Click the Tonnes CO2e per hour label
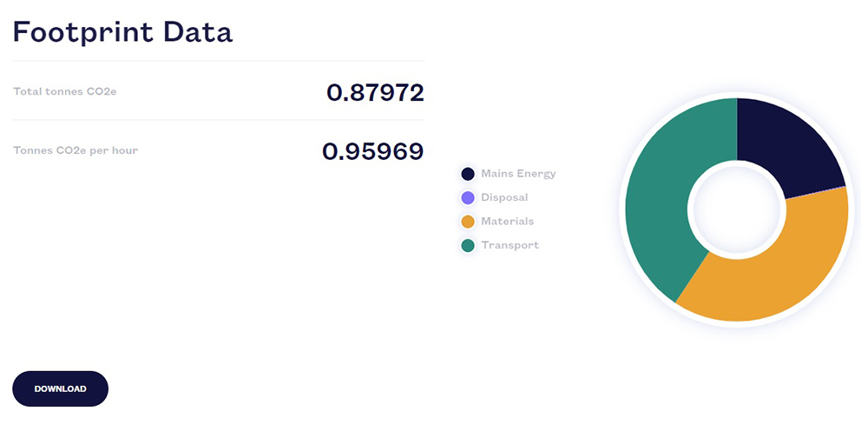Viewport: 868px width, 431px height. 76,150
